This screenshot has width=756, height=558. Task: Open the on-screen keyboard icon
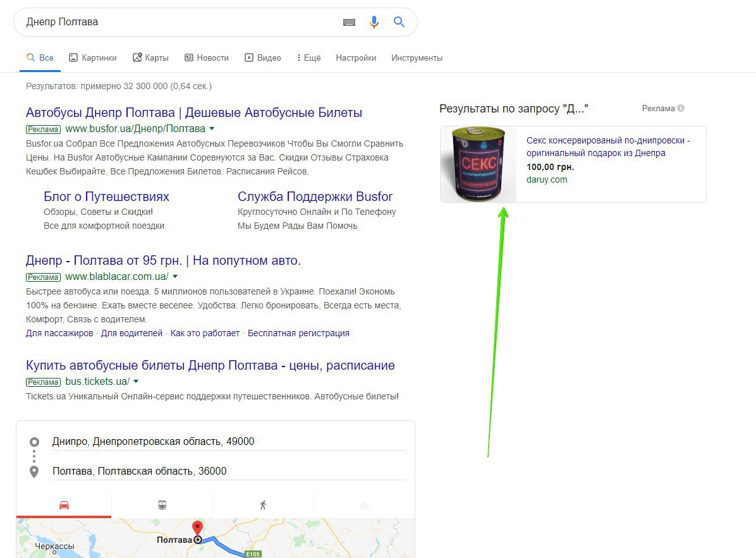pos(349,22)
